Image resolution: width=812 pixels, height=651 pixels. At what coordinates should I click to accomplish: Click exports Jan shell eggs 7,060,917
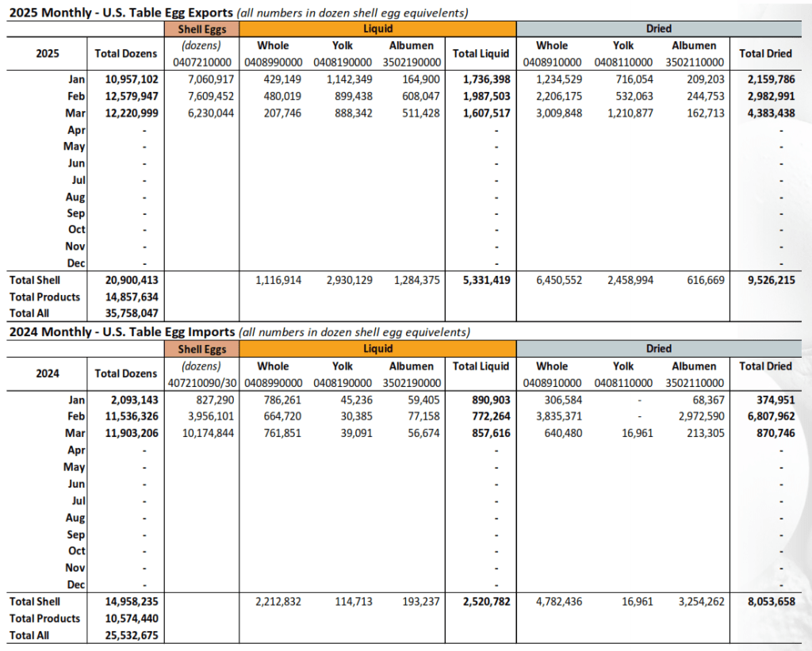pos(211,79)
